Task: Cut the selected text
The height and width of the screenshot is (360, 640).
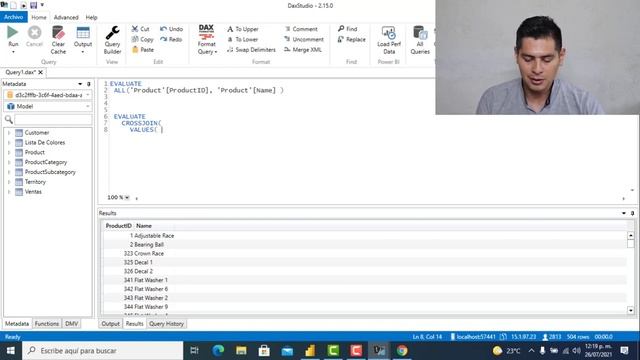Action: coord(140,29)
